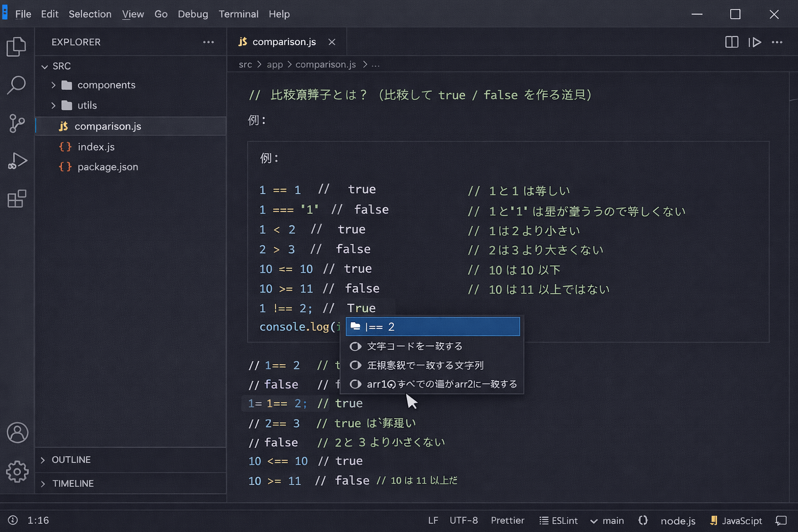Viewport: 798px width, 532px height.
Task: Open the Terminal menu
Action: click(238, 14)
